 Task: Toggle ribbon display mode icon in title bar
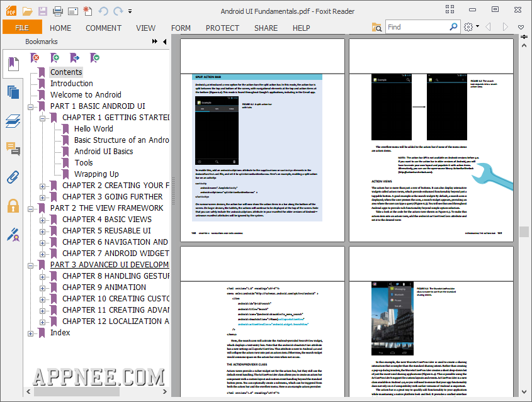(450, 9)
